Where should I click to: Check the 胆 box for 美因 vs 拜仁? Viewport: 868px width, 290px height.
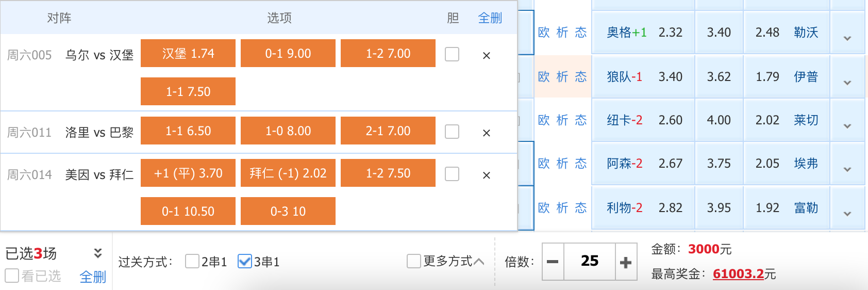(452, 174)
